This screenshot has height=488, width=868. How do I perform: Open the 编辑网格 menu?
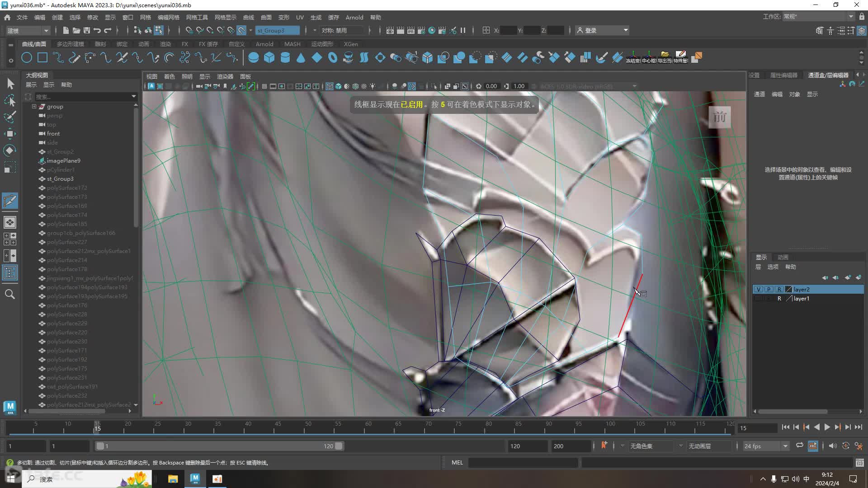point(169,17)
